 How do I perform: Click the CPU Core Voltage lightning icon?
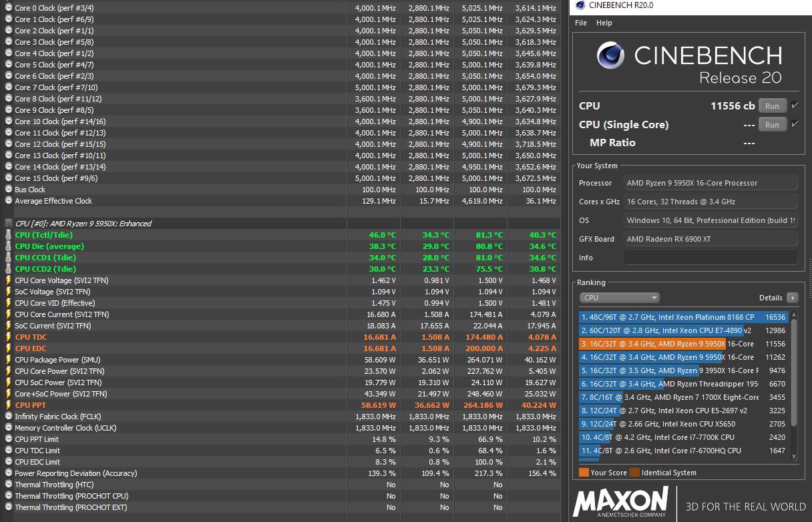click(9, 280)
